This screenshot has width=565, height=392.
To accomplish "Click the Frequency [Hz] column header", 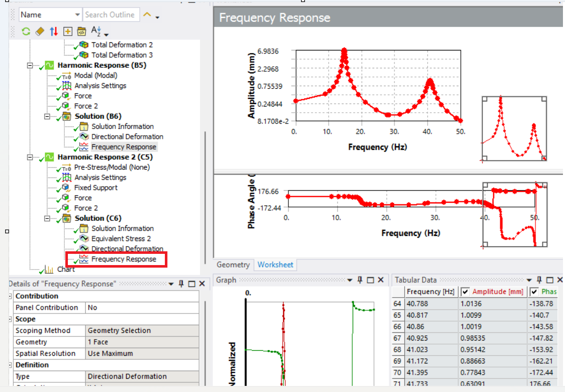I will 430,292.
